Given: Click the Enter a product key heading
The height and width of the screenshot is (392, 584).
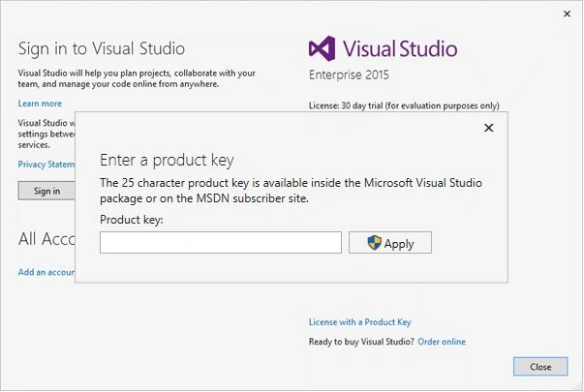Looking at the screenshot, I should click(167, 160).
